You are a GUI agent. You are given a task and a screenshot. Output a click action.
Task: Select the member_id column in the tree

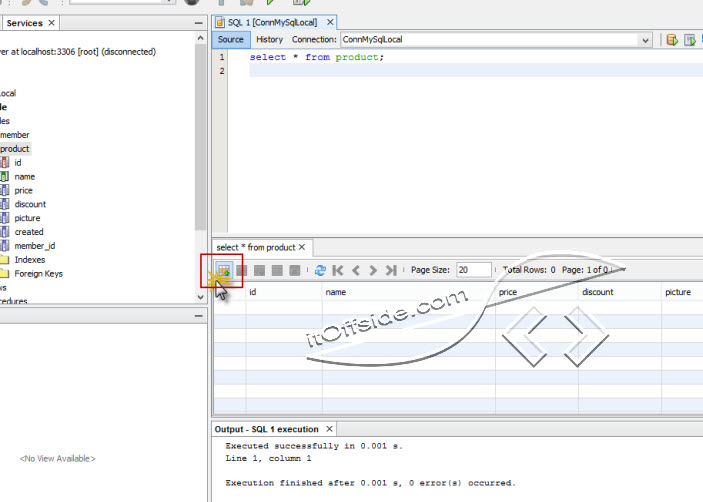34,246
